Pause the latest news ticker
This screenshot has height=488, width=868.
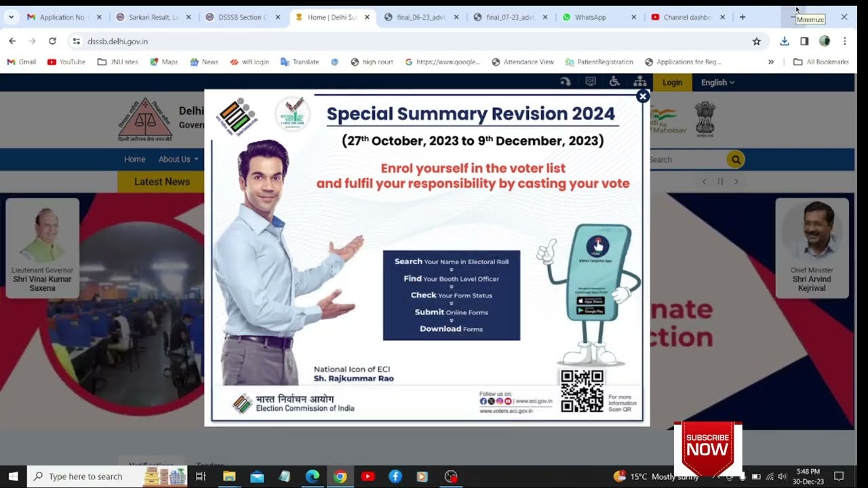pyautogui.click(x=720, y=182)
